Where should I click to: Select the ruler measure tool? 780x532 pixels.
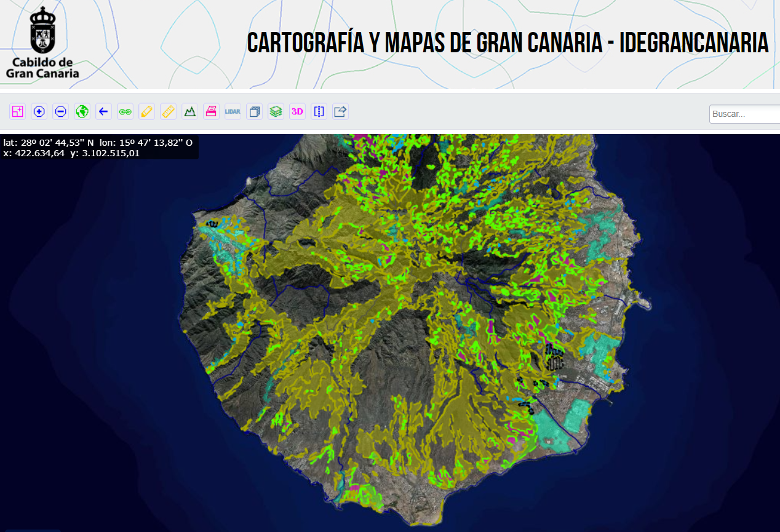pos(168,111)
